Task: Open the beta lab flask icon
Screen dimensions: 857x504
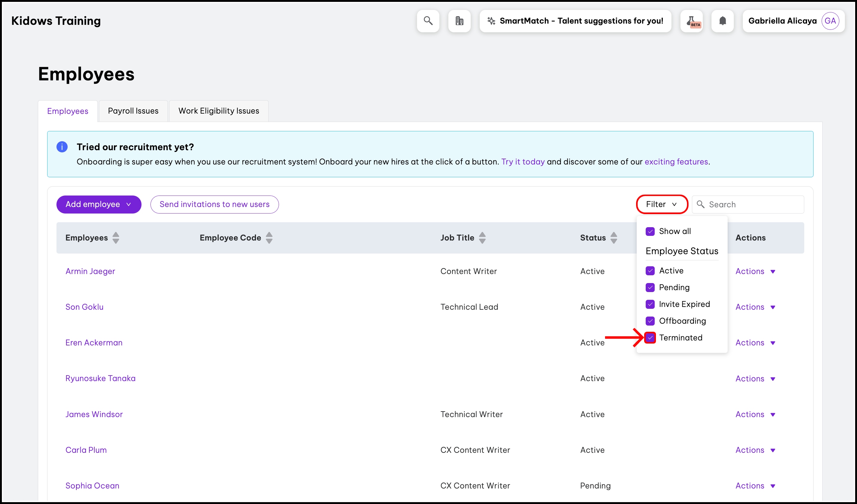Action: (691, 21)
